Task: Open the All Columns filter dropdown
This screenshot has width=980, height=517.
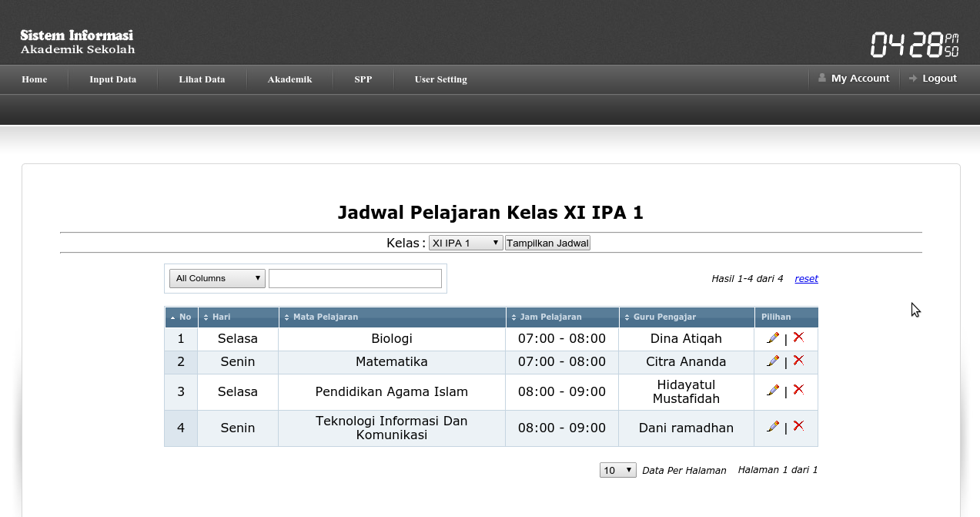Action: pos(217,278)
